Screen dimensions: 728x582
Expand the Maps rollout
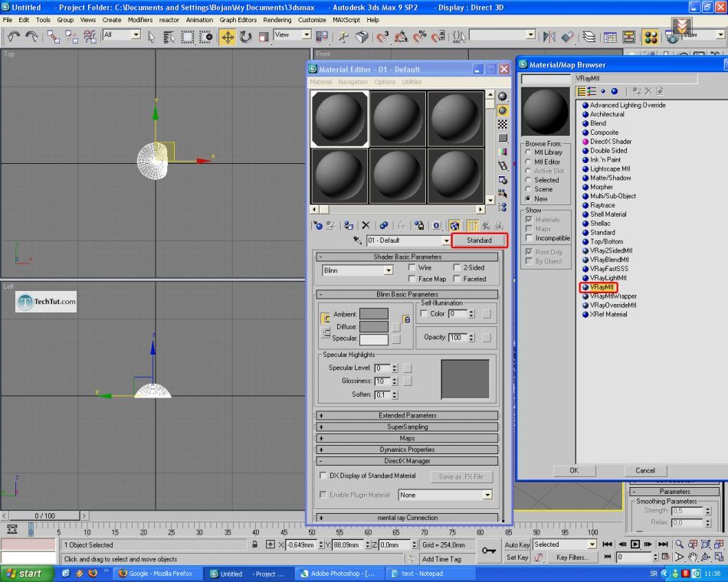click(x=407, y=438)
